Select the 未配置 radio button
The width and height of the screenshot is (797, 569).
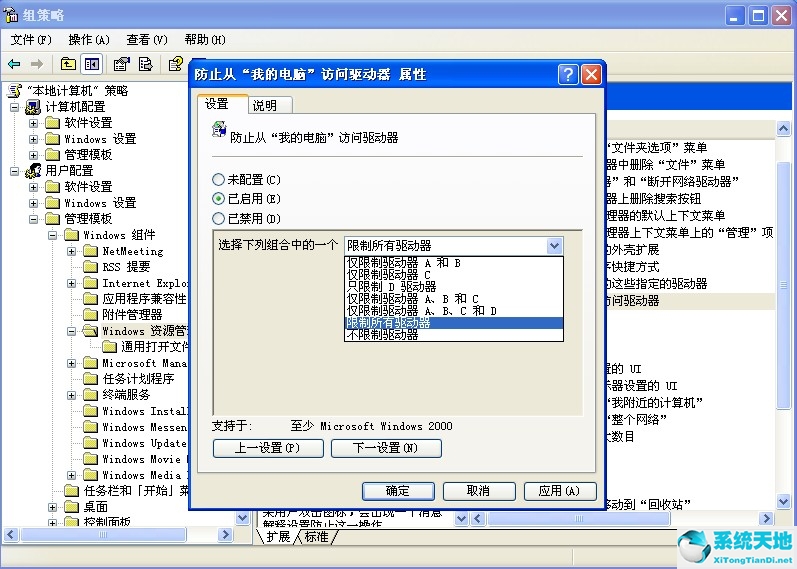coord(218,179)
